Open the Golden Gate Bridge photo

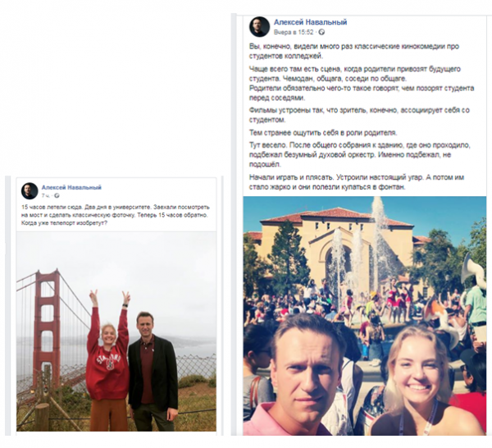[x=116, y=331]
